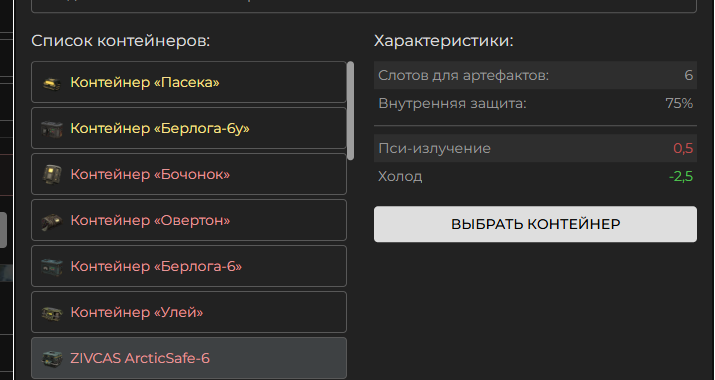Click the «Пасека» container icon
The height and width of the screenshot is (380, 715).
[52, 83]
